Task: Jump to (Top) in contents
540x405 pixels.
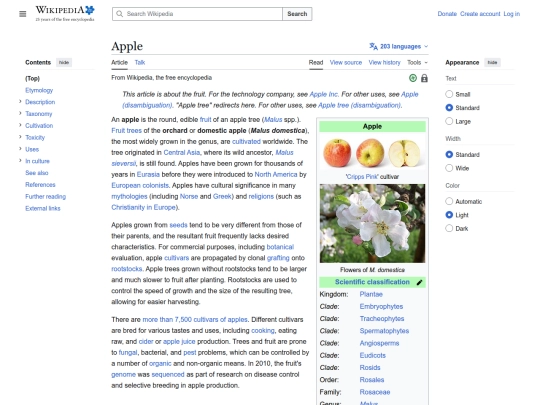Action: click(32, 79)
